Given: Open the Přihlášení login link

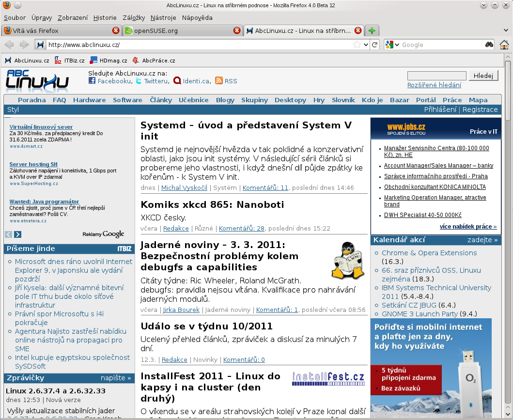Looking at the screenshot, I should [x=440, y=109].
